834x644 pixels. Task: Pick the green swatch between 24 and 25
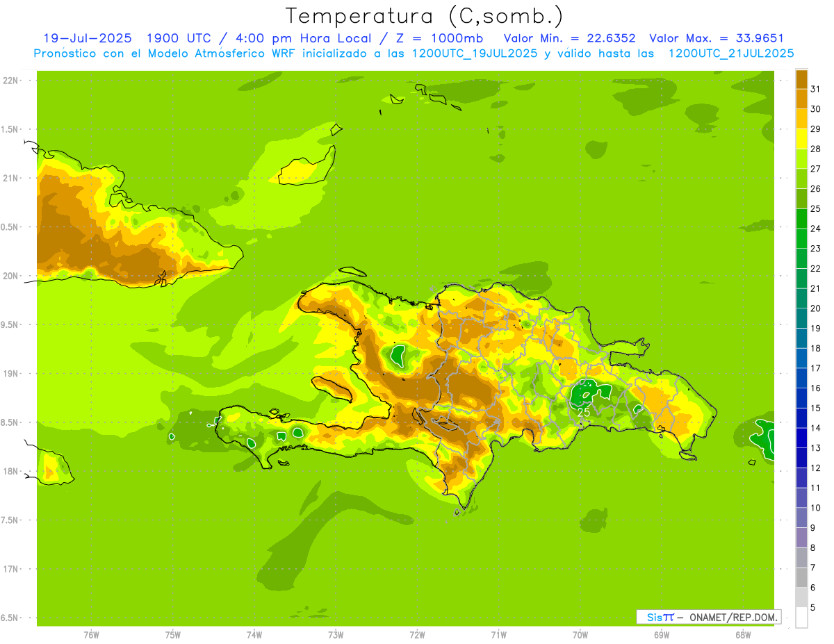click(x=801, y=219)
